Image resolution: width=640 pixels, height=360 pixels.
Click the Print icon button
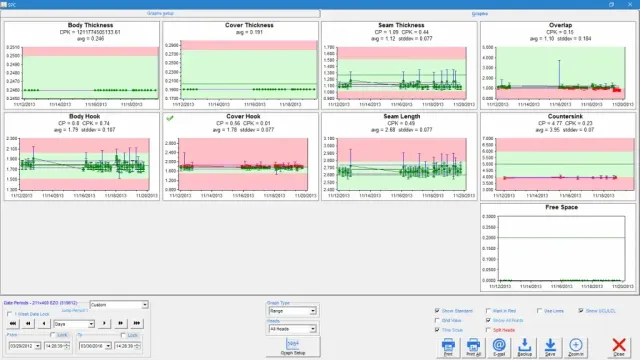[x=448, y=347]
